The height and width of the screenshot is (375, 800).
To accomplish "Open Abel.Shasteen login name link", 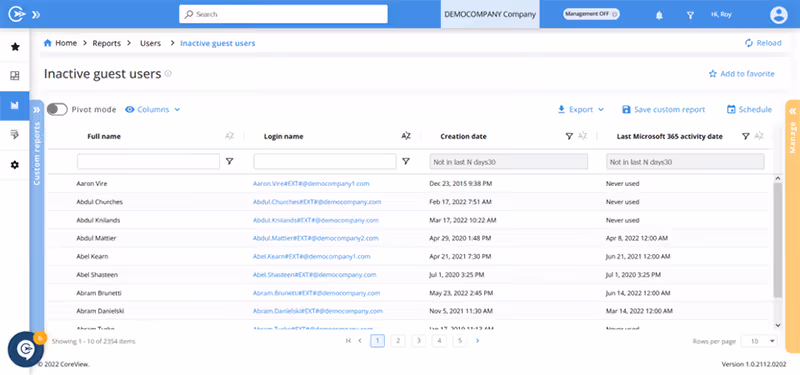I will [x=314, y=274].
